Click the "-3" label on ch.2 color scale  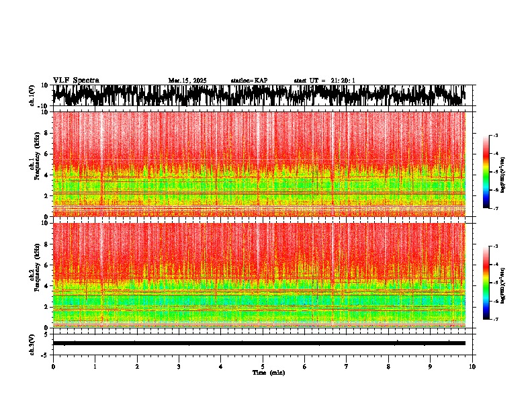[495, 246]
